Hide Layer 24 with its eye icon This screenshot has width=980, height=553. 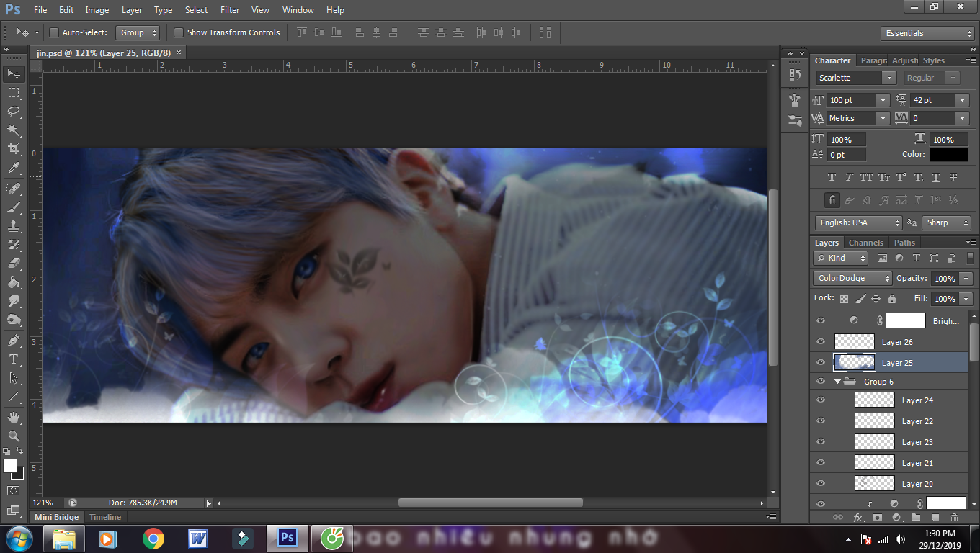point(821,400)
